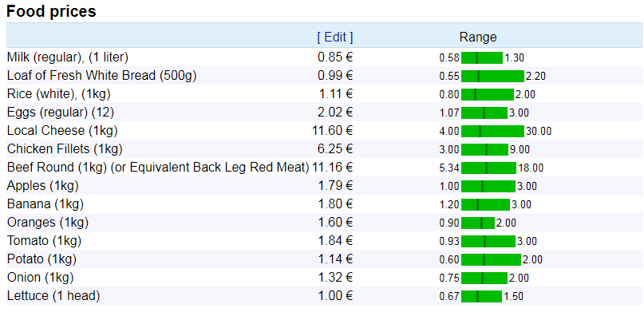The height and width of the screenshot is (316, 644).
Task: Select the Banana (1kg) label
Action: pos(45,203)
